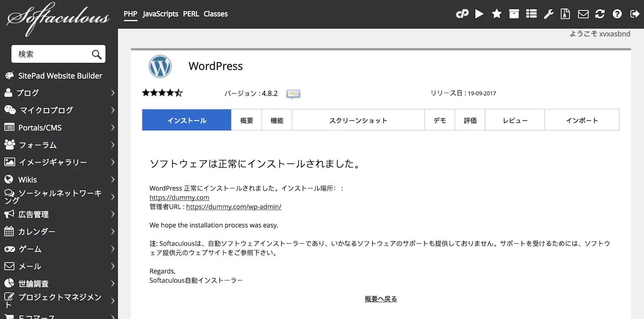Open the wp-admin URL link
This screenshot has height=319, width=644.
[234, 206]
